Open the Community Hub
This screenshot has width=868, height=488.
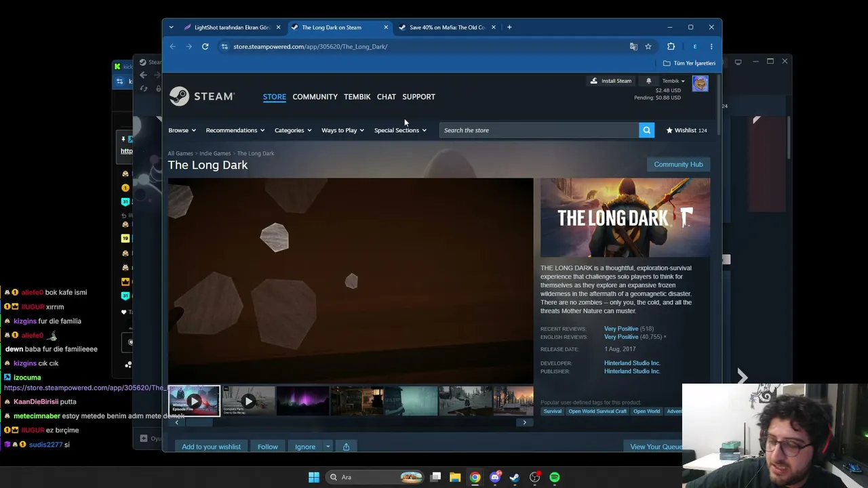(678, 164)
